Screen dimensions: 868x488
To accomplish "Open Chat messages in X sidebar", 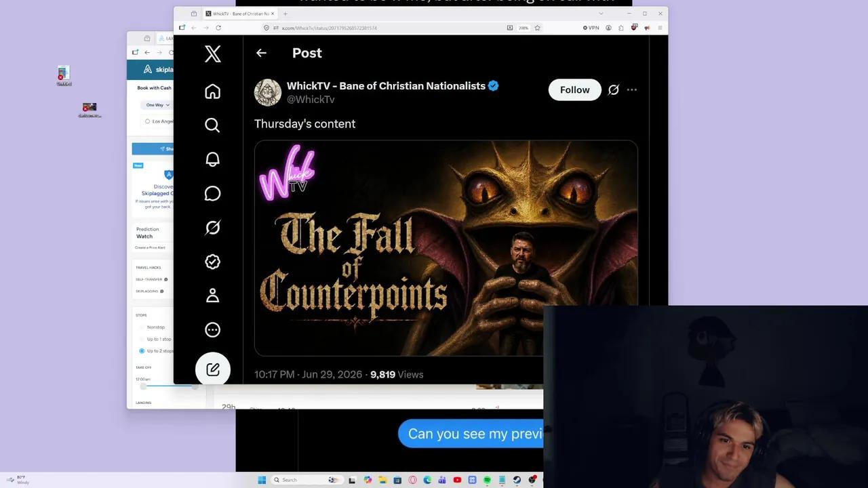I will coord(212,193).
